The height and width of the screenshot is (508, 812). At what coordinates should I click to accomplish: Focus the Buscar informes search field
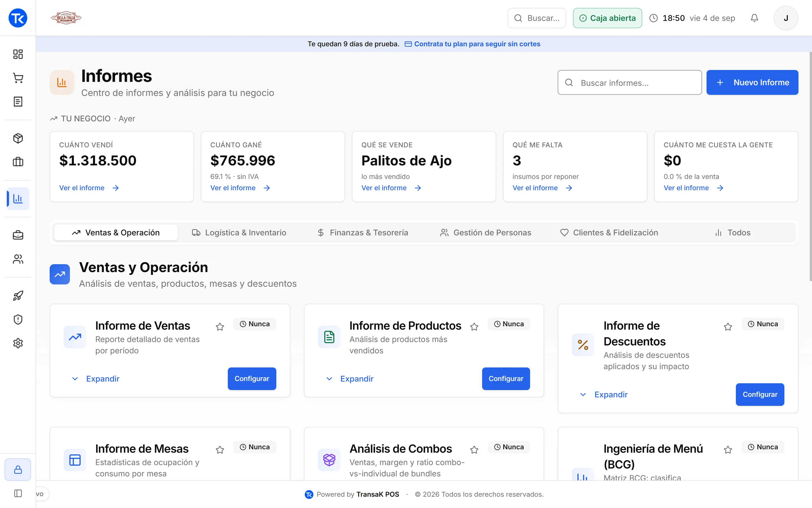[x=630, y=82]
